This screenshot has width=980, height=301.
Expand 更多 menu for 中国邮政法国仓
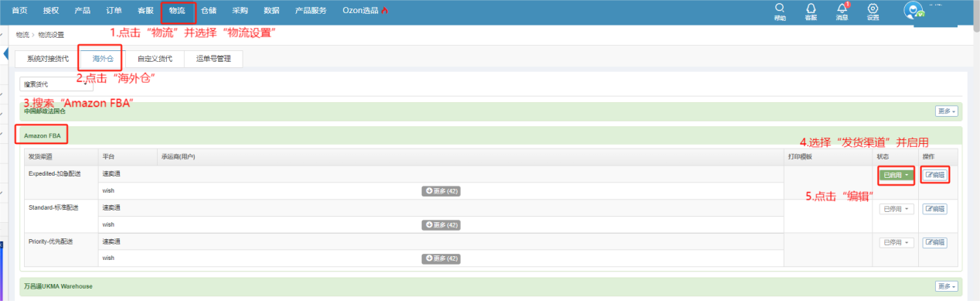[x=947, y=111]
